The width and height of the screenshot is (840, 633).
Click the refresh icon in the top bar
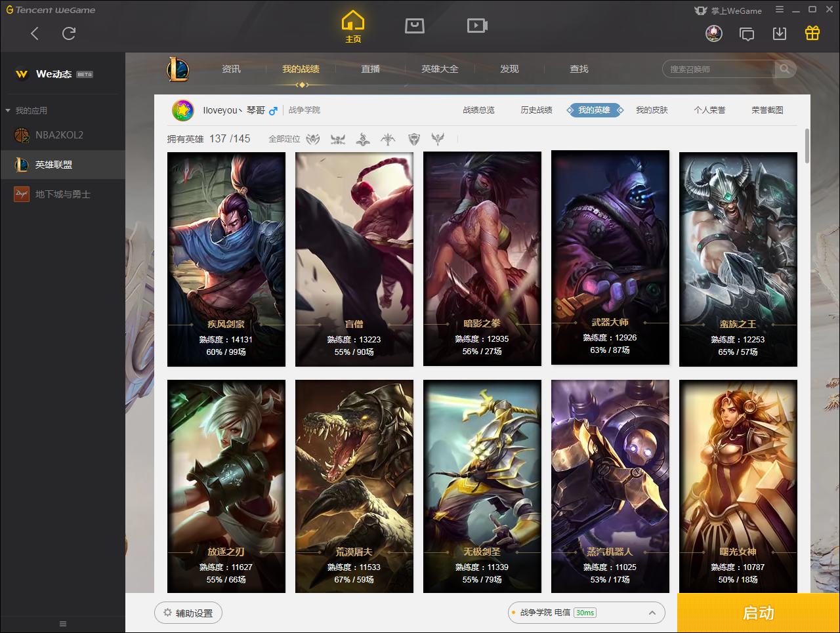[69, 33]
